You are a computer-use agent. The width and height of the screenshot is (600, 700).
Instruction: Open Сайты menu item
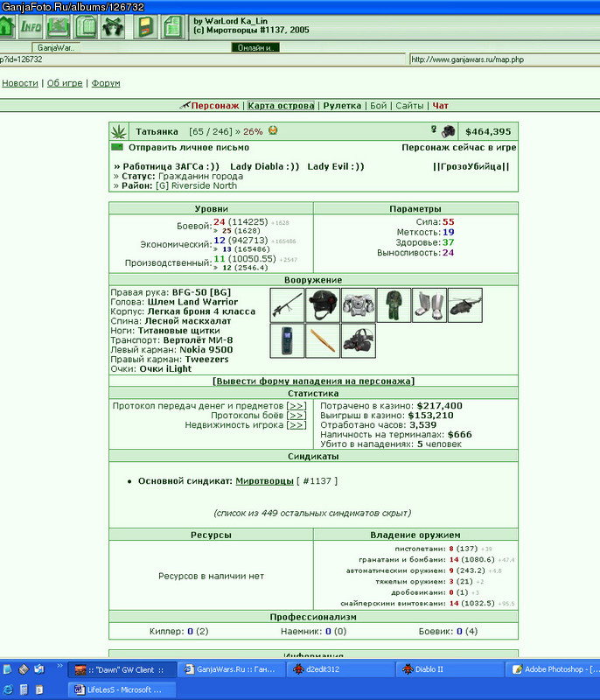tap(409, 106)
